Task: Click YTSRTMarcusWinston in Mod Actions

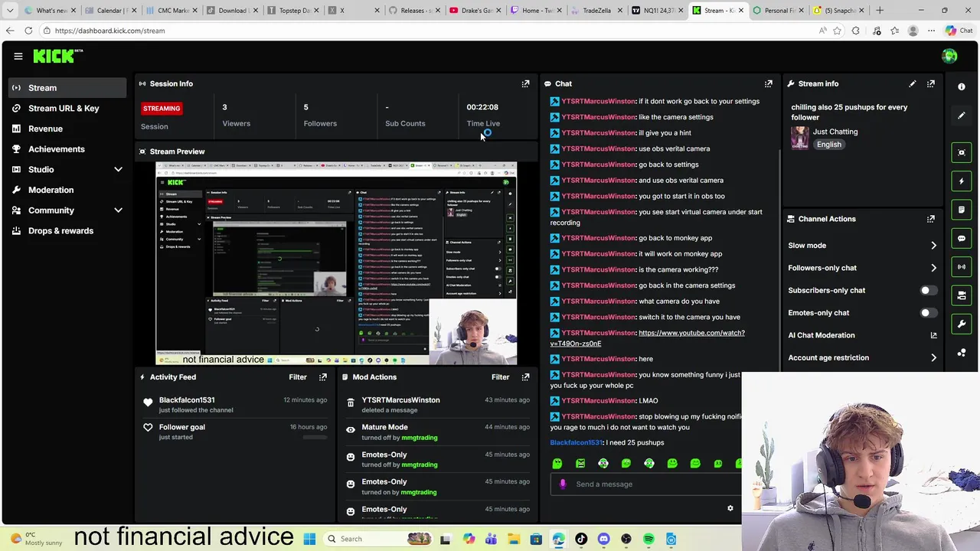Action: 400,399
